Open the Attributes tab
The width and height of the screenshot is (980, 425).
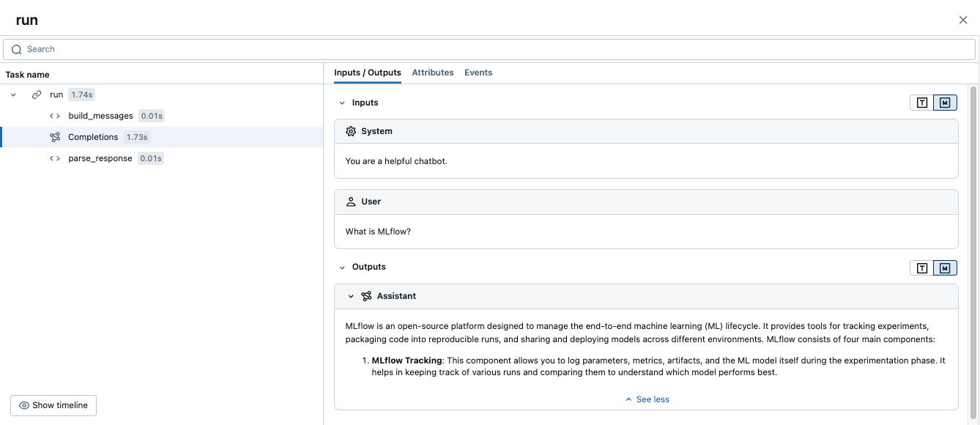[433, 73]
